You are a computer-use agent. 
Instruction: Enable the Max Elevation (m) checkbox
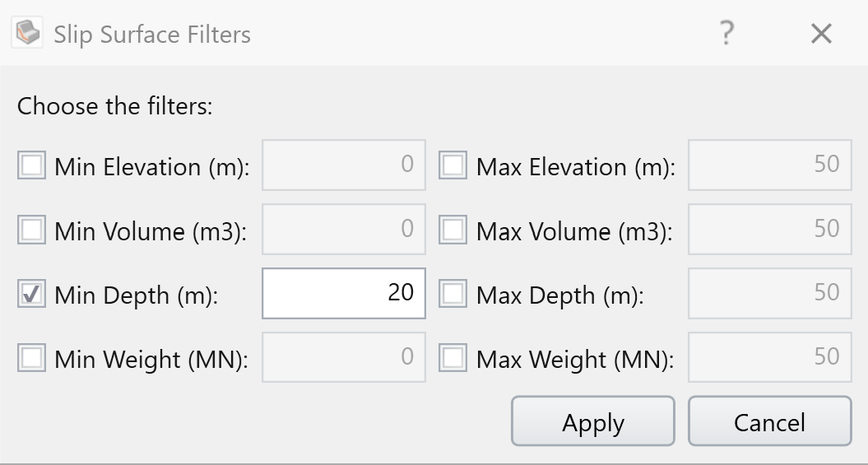[x=453, y=165]
